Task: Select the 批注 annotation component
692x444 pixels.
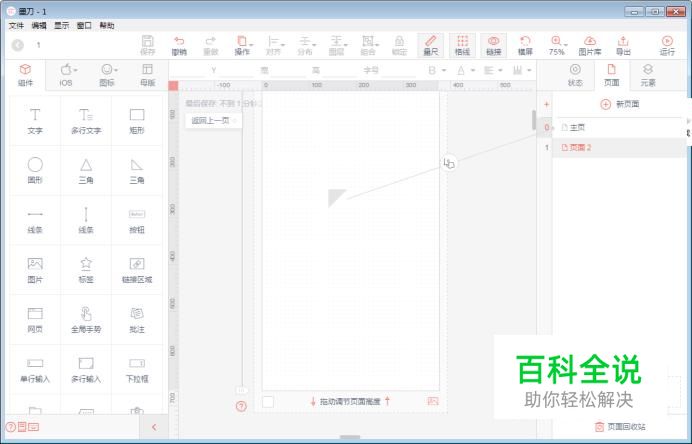Action: (x=137, y=320)
